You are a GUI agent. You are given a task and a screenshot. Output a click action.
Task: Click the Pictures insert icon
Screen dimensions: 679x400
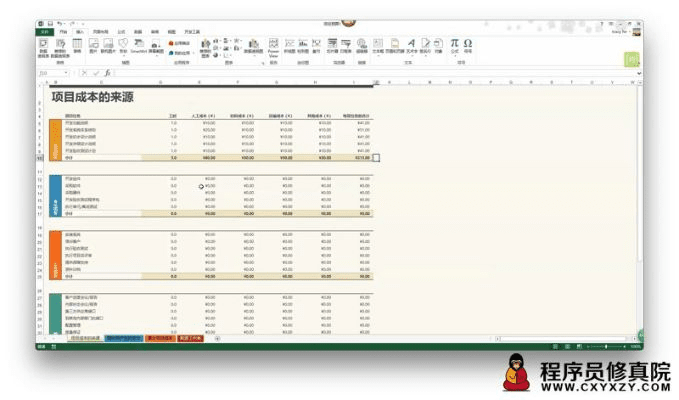click(x=93, y=44)
